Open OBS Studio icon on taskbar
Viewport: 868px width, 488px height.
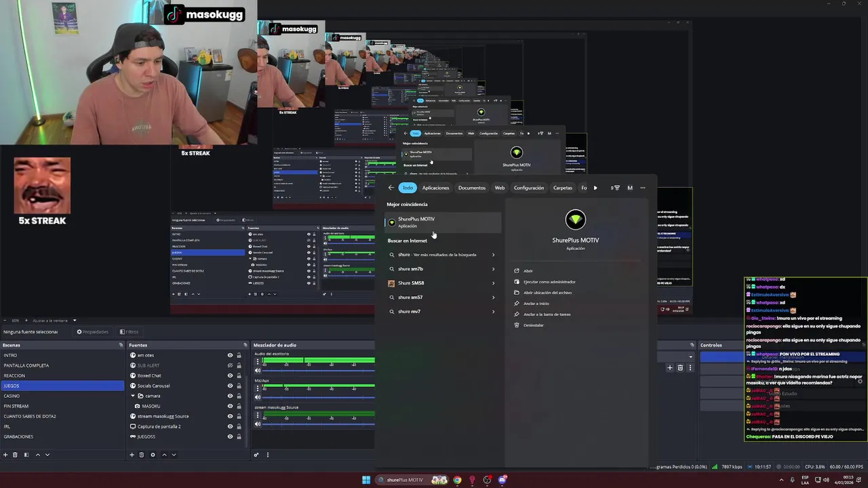(x=487, y=480)
